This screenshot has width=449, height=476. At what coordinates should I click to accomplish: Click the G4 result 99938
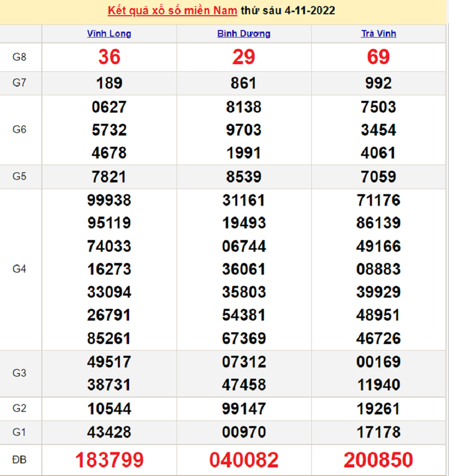click(x=109, y=200)
